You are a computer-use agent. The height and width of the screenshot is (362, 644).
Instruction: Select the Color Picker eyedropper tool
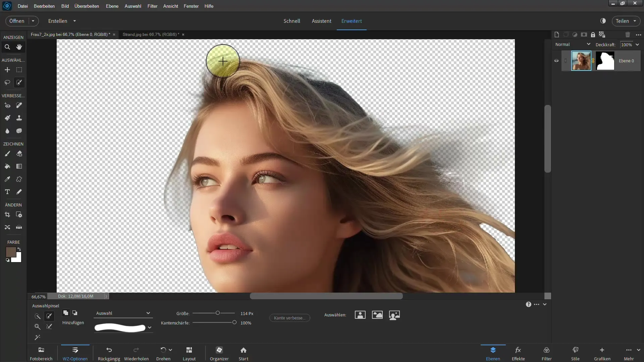(7, 179)
